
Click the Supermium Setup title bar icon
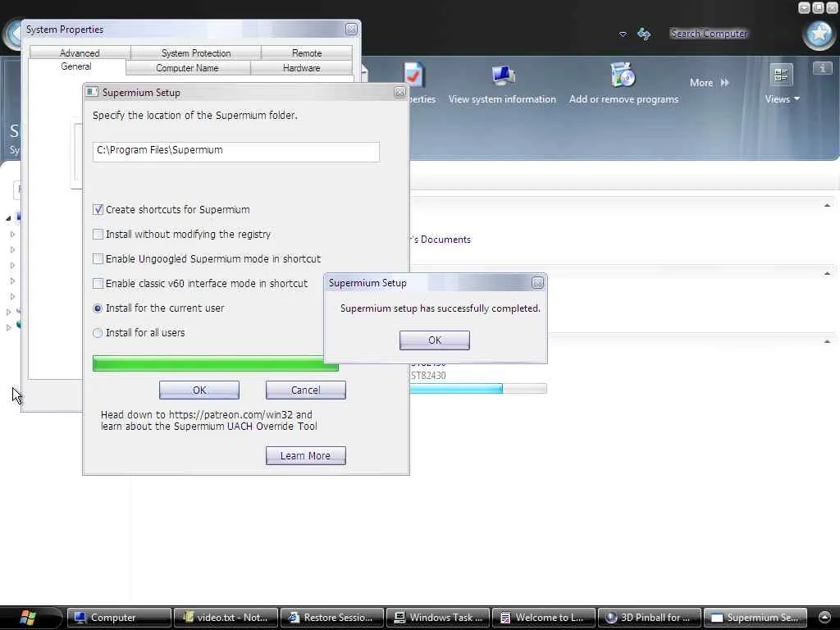point(92,92)
